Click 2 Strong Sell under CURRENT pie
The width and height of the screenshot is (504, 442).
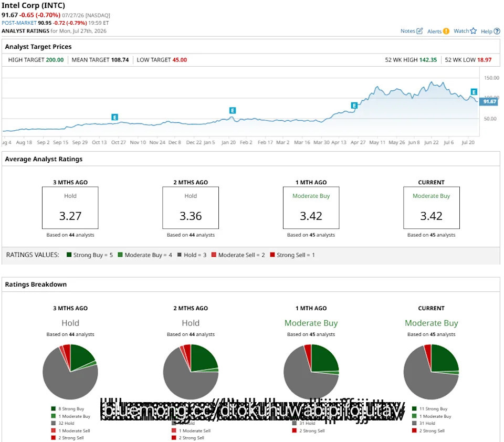[x=428, y=431]
